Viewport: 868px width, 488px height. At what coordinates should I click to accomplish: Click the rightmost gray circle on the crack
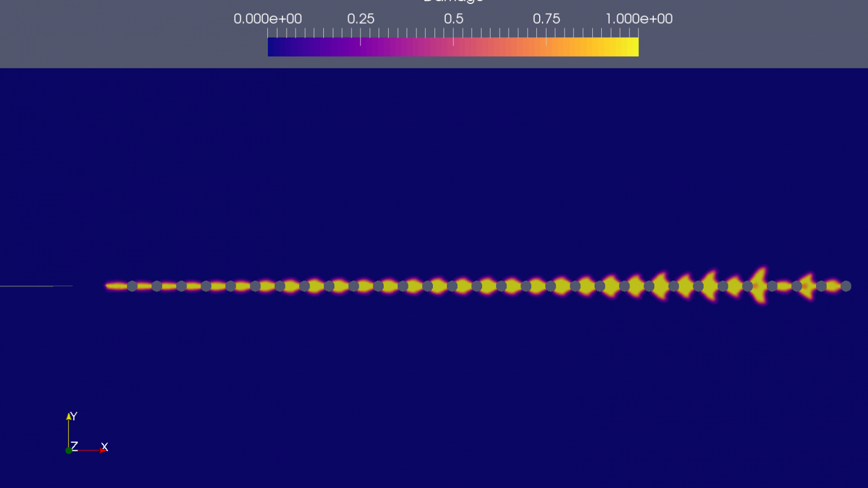click(846, 286)
